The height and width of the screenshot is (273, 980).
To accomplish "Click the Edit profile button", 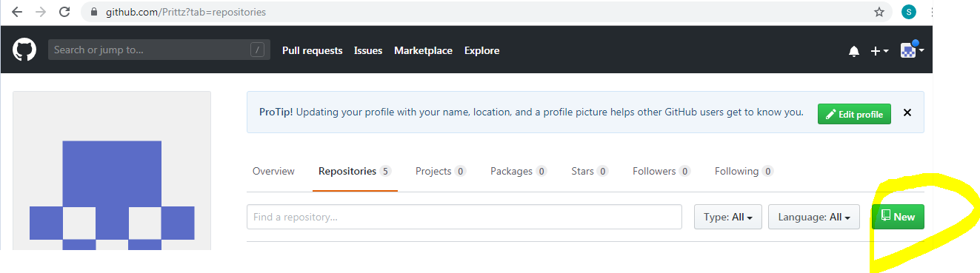I will tap(854, 114).
